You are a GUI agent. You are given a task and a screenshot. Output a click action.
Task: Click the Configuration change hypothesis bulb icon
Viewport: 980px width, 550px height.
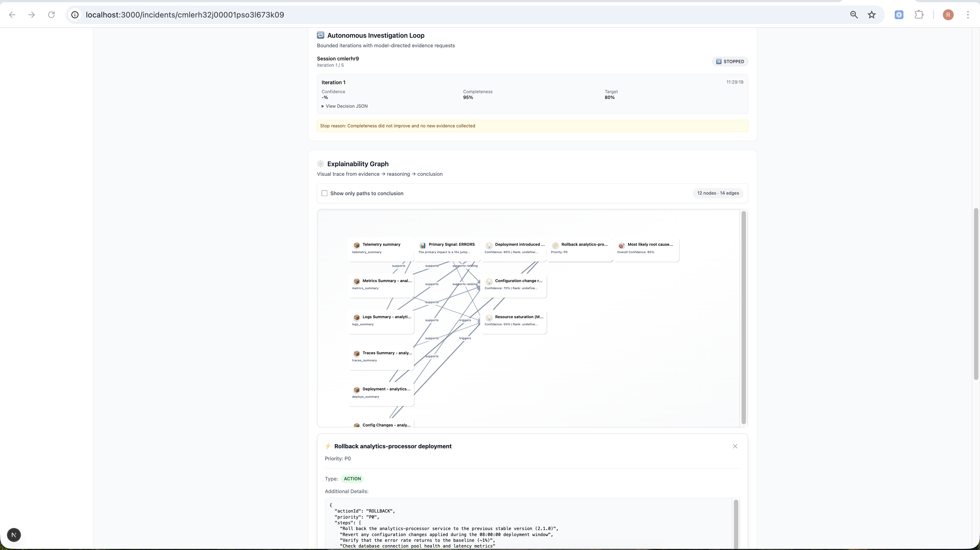click(489, 282)
